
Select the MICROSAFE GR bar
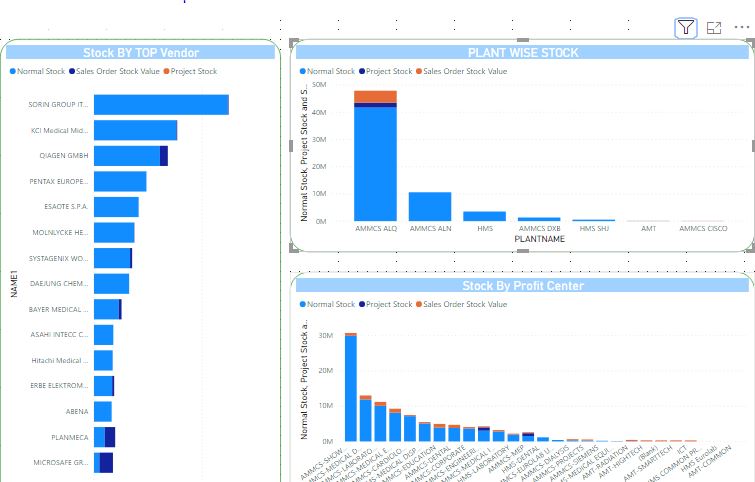coord(104,463)
